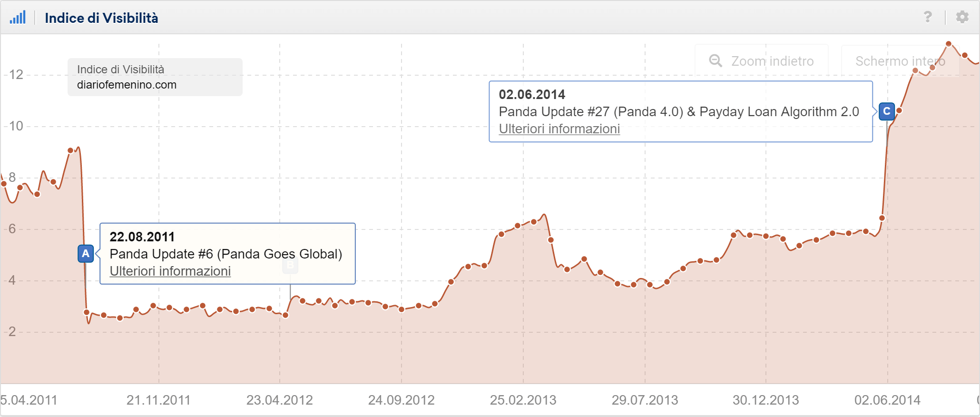Click the 6 value on the y-axis
Screen dimensions: 980x417
(x=12, y=228)
